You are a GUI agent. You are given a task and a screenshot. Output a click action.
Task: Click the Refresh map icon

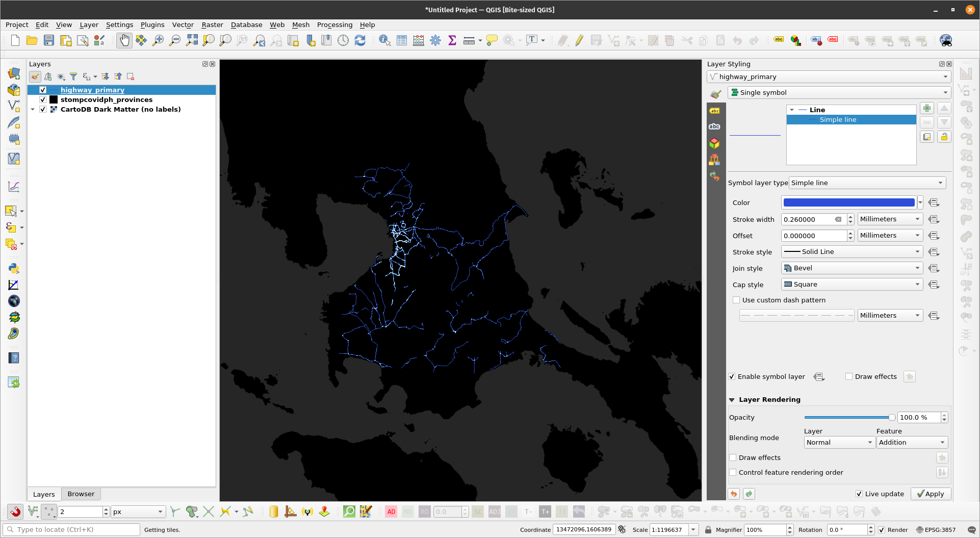(360, 41)
